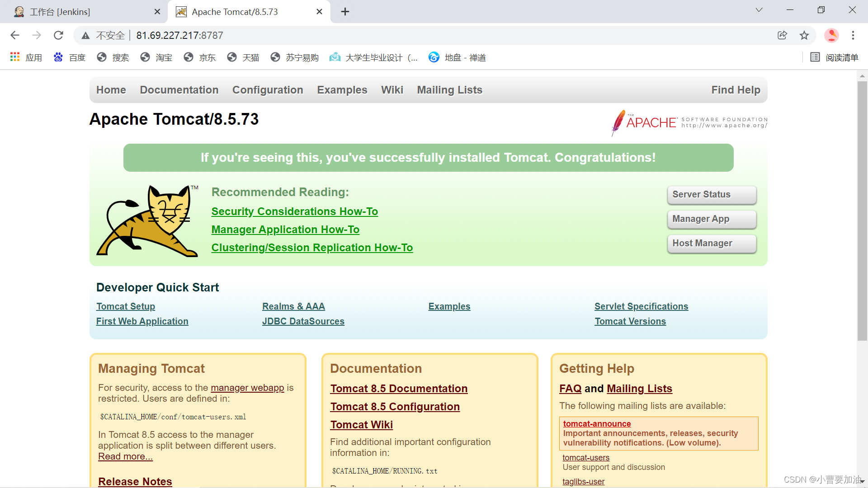This screenshot has height=488, width=868.
Task: Share this page via share icon
Action: [782, 35]
